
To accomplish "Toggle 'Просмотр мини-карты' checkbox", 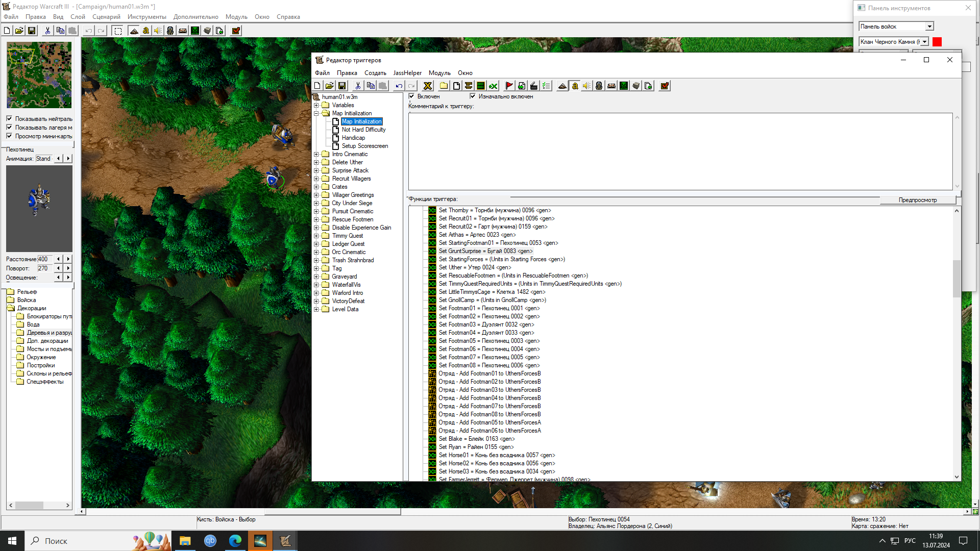I will tap(9, 136).
